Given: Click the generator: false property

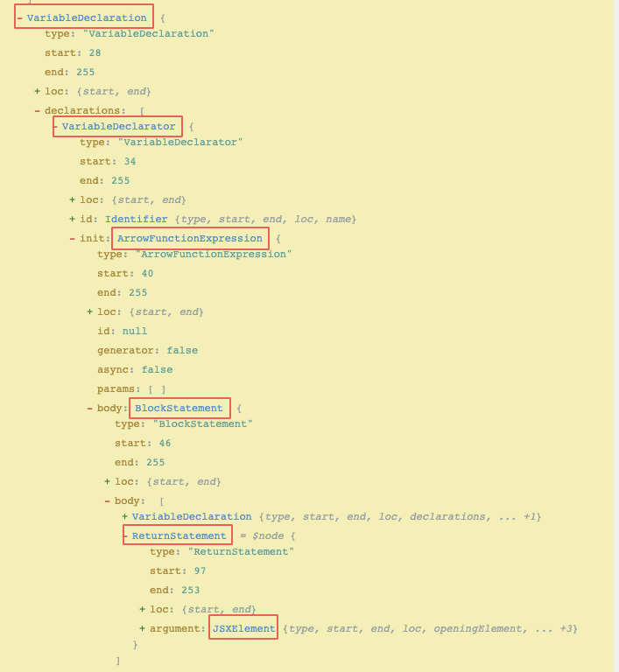Looking at the screenshot, I should coord(148,350).
